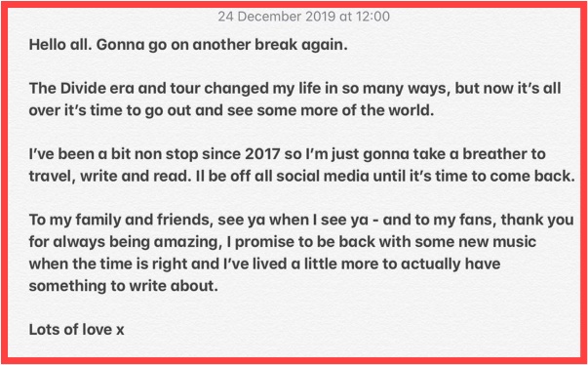The width and height of the screenshot is (588, 365).
Task: Click the words 'when the time is right'
Action: pos(108,264)
